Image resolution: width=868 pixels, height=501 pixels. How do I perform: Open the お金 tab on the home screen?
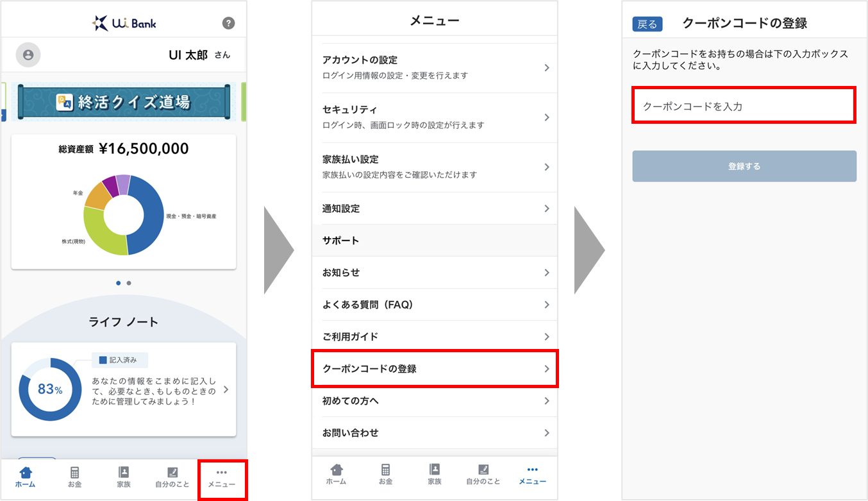75,477
